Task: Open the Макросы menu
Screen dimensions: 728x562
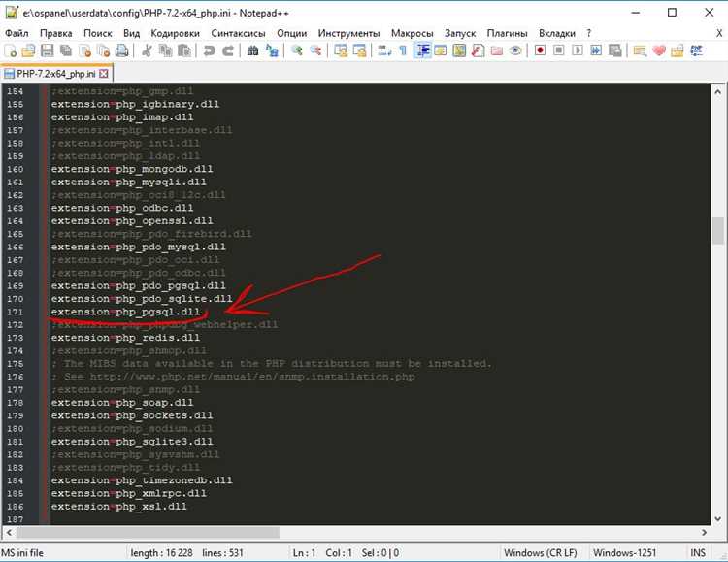Action: click(412, 33)
